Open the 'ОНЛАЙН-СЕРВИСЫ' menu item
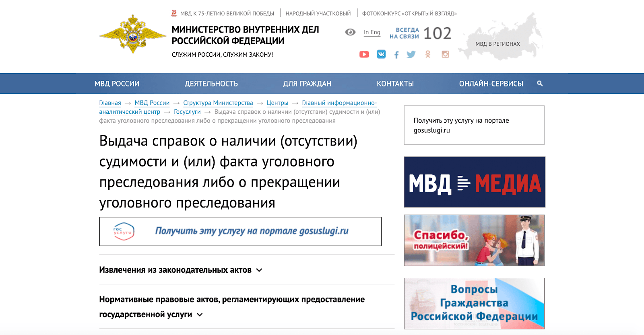 click(491, 84)
